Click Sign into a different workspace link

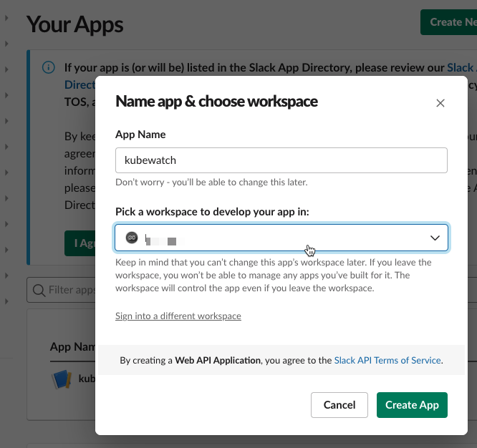pos(178,316)
